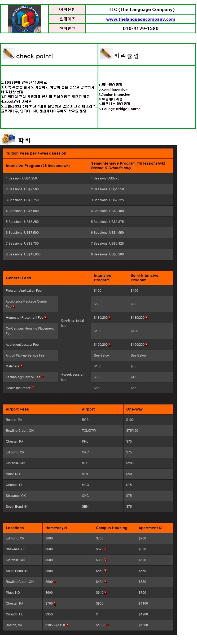Click the Apartment Locator Fee label
The width and height of the screenshot is (197, 644).
tap(22, 345)
